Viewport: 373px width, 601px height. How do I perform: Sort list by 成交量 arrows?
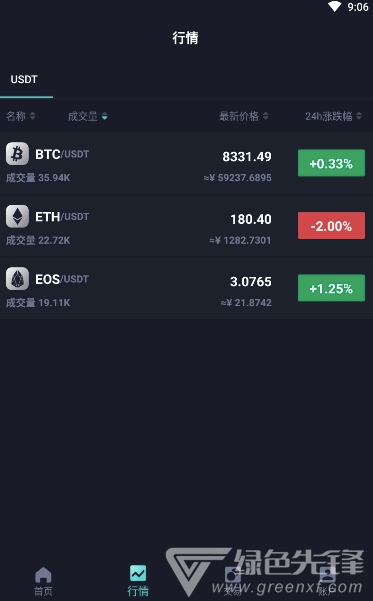tap(105, 116)
